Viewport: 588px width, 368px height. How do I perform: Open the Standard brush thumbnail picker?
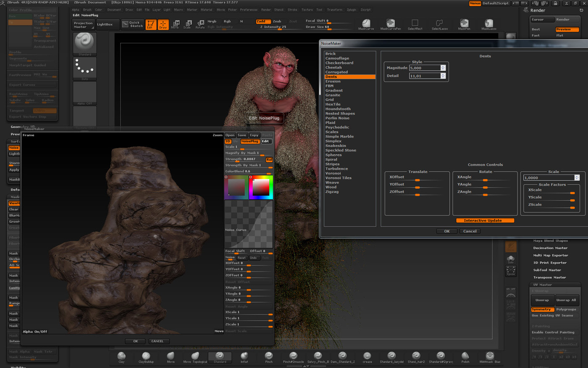(x=85, y=44)
